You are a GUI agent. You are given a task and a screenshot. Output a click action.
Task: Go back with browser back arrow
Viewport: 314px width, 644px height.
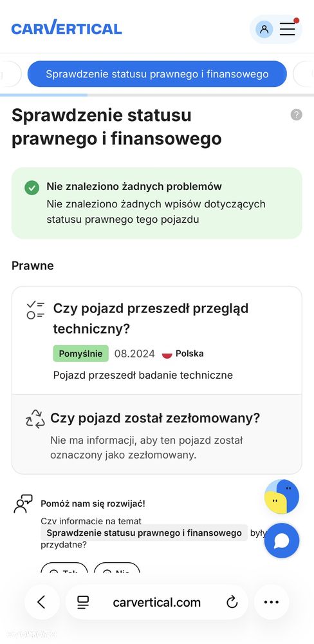tap(41, 602)
